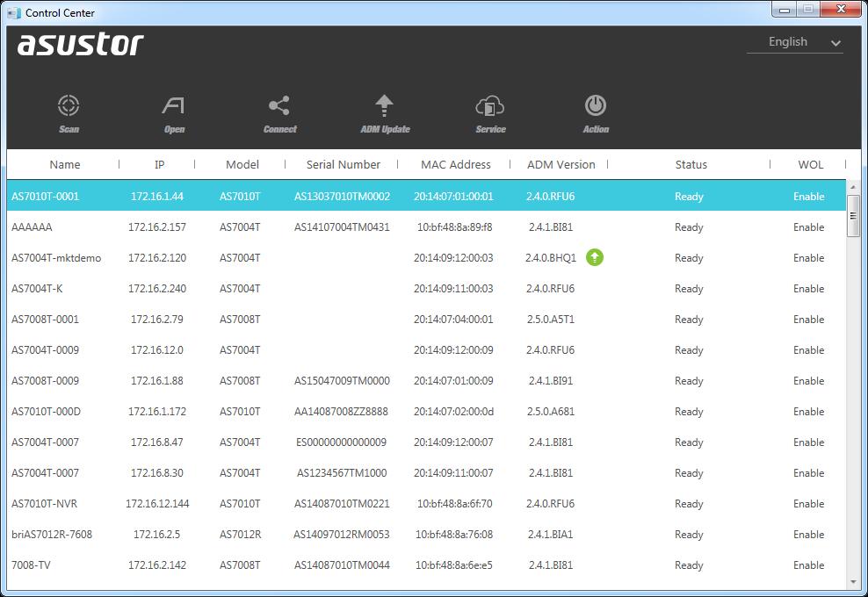This screenshot has height=597, width=868.
Task: Select the AS7010T-0001 device row
Action: tap(426, 196)
